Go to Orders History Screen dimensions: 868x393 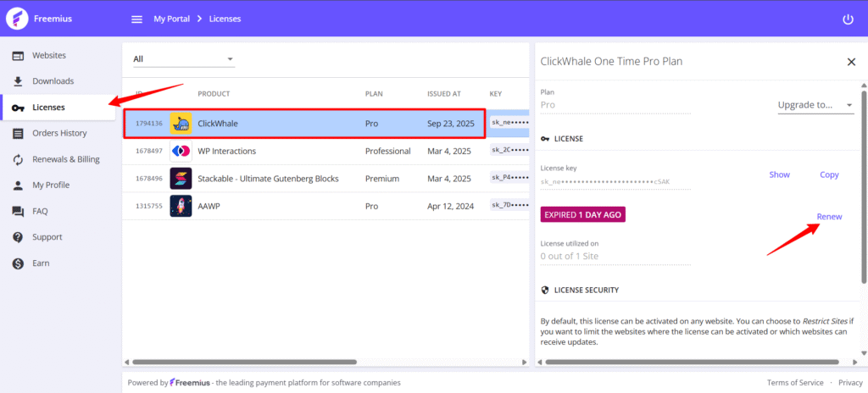coord(58,133)
